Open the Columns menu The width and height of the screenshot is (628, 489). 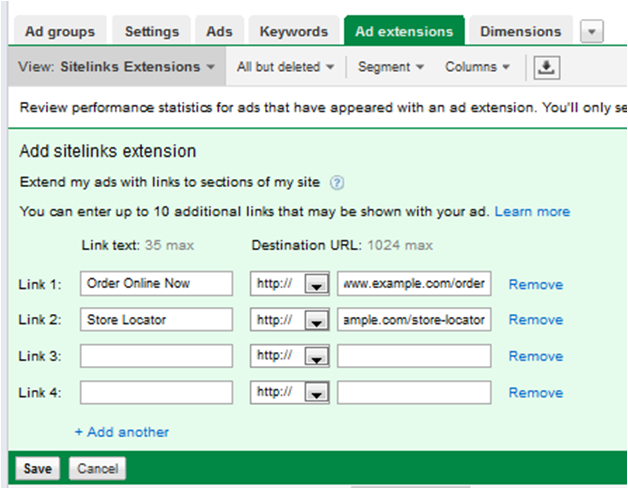point(477,67)
